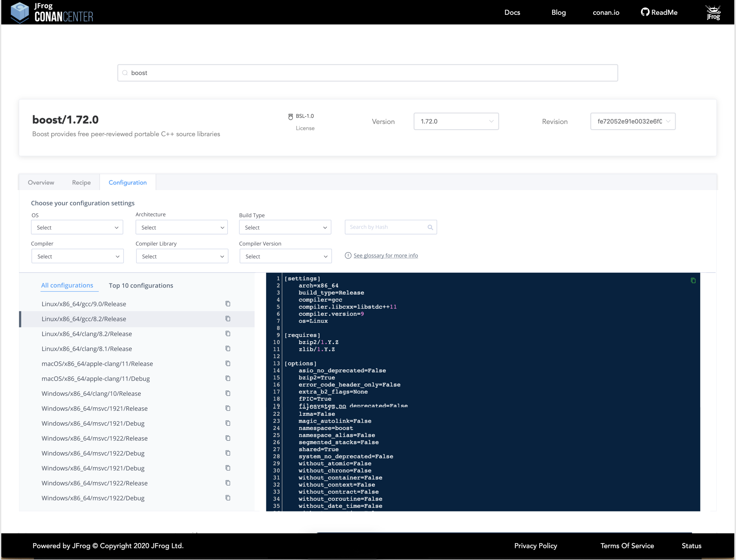This screenshot has width=736, height=560.
Task: Click the BSL-1.0 license icon
Action: [x=291, y=117]
